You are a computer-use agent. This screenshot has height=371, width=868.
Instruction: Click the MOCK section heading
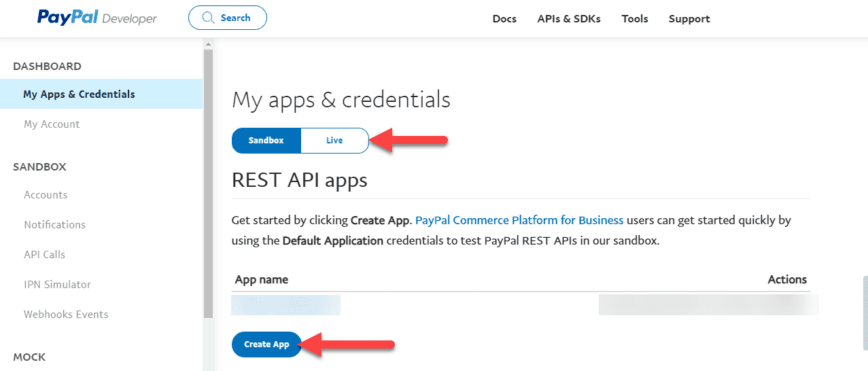pos(29,357)
